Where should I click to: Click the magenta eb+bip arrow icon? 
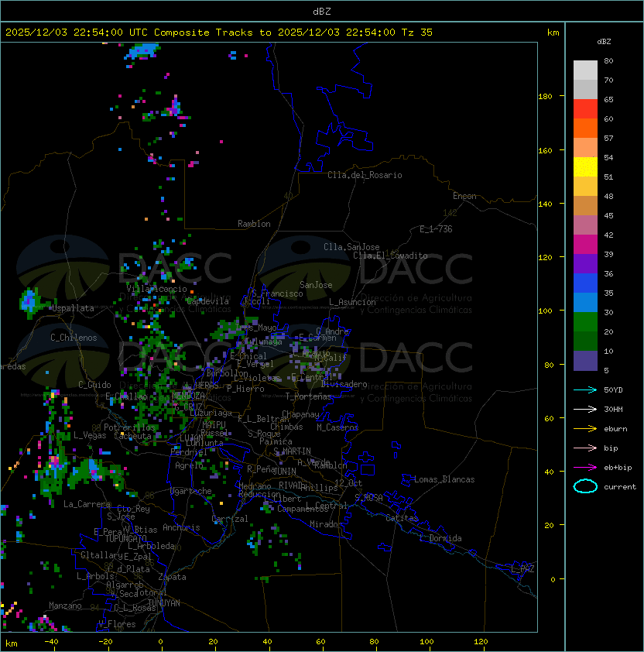[585, 468]
